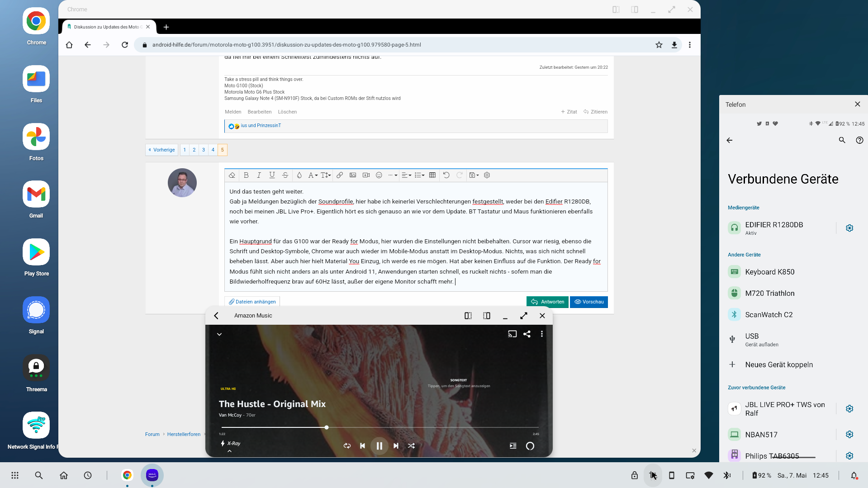Open the smiley emoji picker
868x488 pixels.
[x=379, y=175]
